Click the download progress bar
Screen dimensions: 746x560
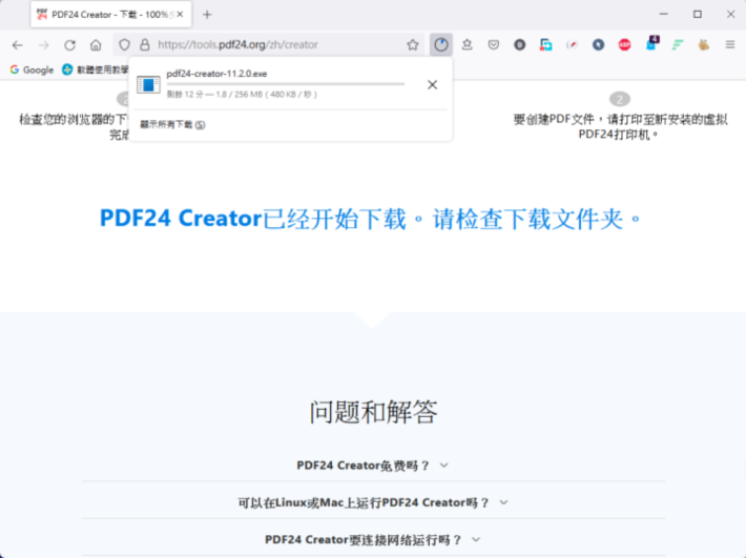point(286,84)
